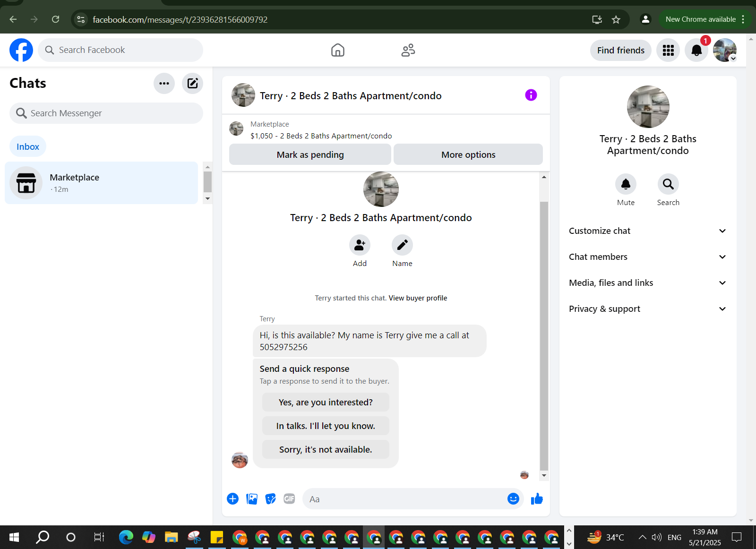Send a thumbs-up like
The image size is (756, 549).
tap(537, 498)
